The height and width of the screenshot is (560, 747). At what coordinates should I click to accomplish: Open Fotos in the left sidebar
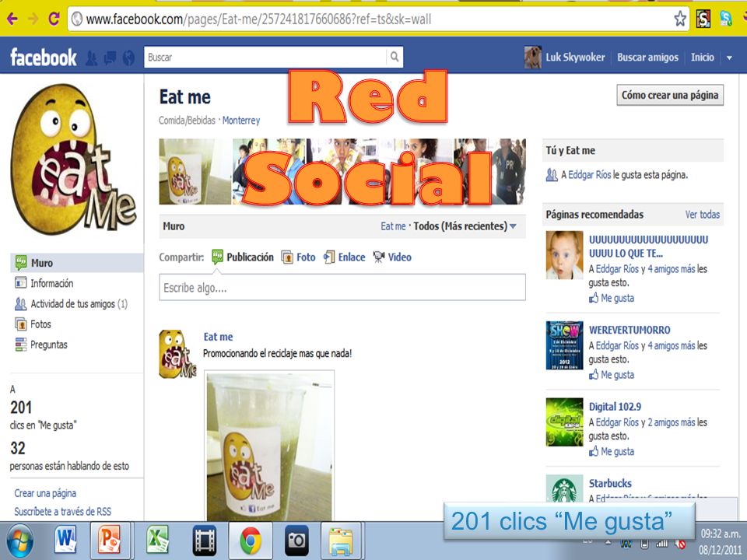coord(33,324)
